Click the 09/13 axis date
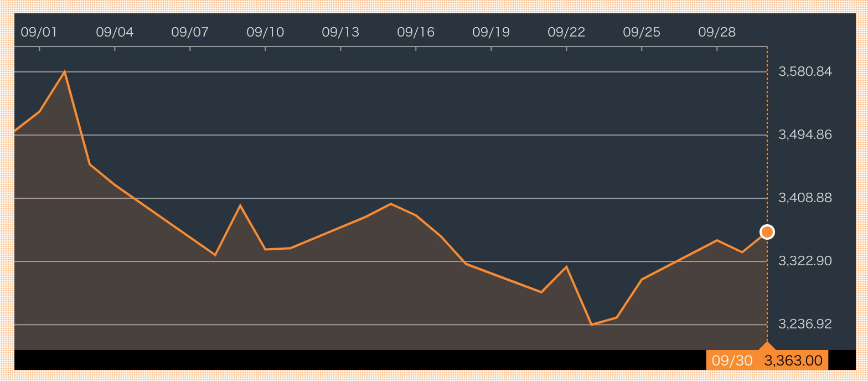The width and height of the screenshot is (868, 381). point(340,32)
